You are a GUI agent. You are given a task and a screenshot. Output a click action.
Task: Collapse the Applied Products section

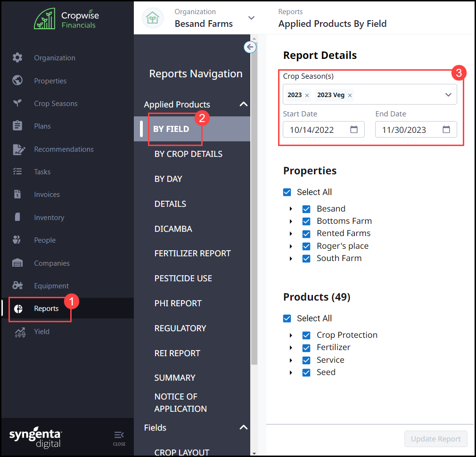243,105
